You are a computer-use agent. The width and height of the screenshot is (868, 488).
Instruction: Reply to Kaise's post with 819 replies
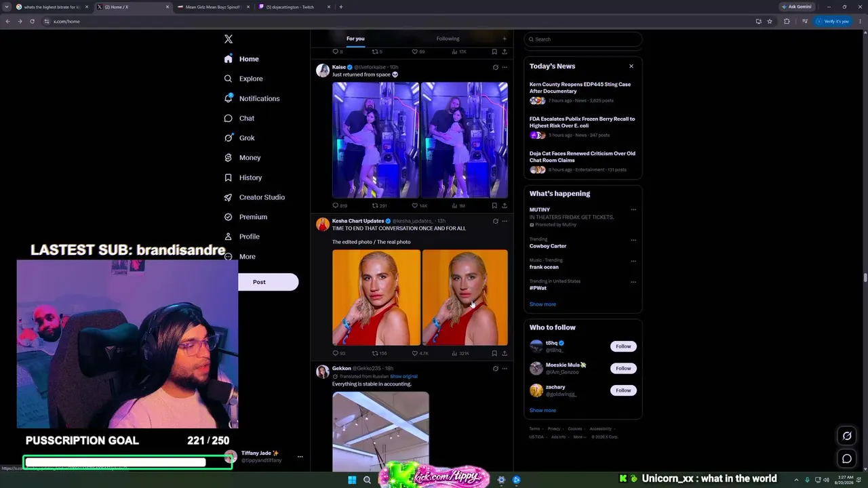click(x=340, y=205)
